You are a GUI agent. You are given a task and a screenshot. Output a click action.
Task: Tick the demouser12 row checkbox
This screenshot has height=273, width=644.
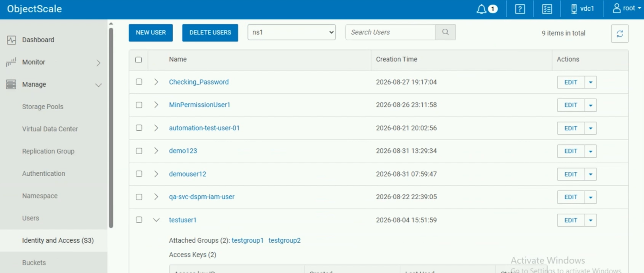pos(139,174)
